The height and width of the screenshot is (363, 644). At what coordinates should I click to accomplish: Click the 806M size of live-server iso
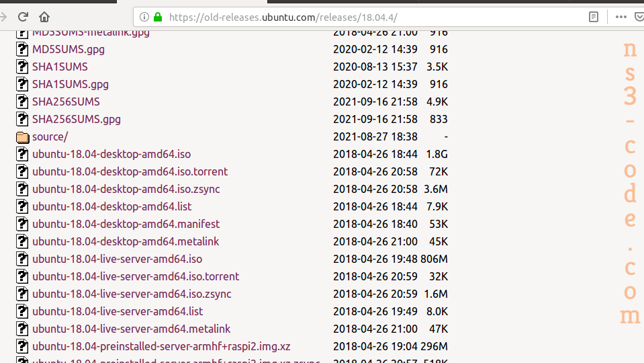pyautogui.click(x=434, y=259)
